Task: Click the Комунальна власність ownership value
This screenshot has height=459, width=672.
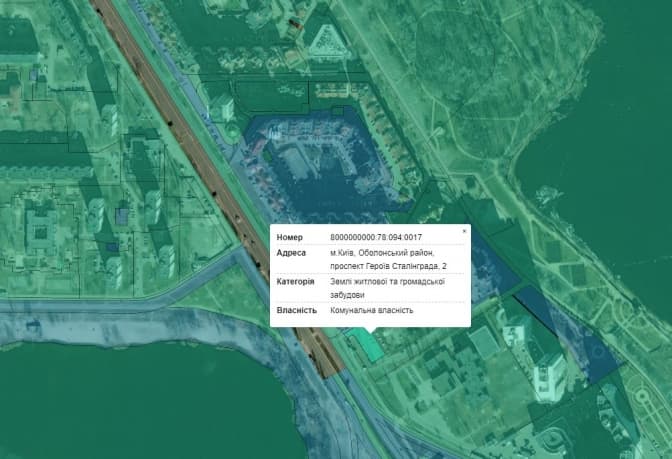Action: [371, 310]
